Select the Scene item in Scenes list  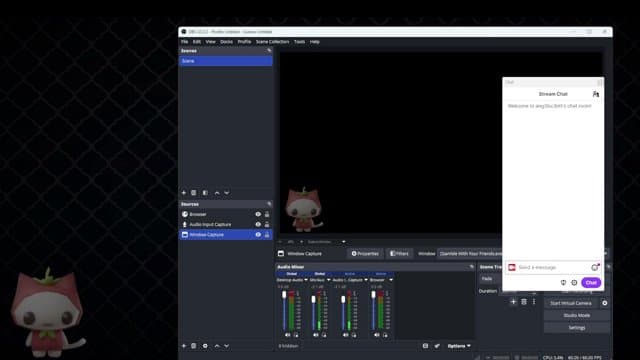tap(226, 61)
